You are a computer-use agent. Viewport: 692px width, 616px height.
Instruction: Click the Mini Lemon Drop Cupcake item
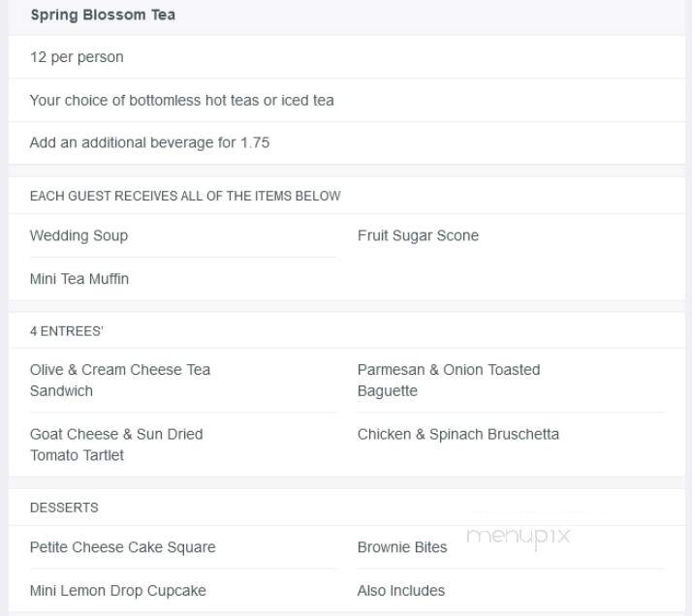coord(118,591)
